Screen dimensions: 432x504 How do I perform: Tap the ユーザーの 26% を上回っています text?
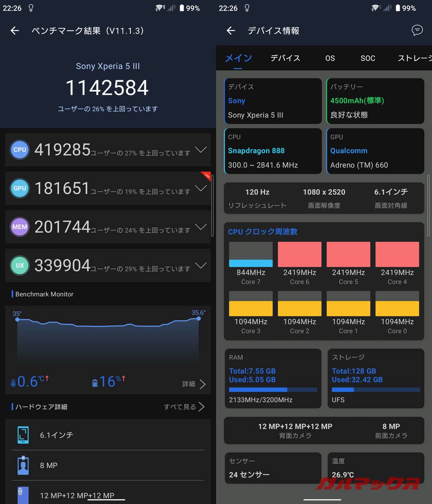[108, 109]
